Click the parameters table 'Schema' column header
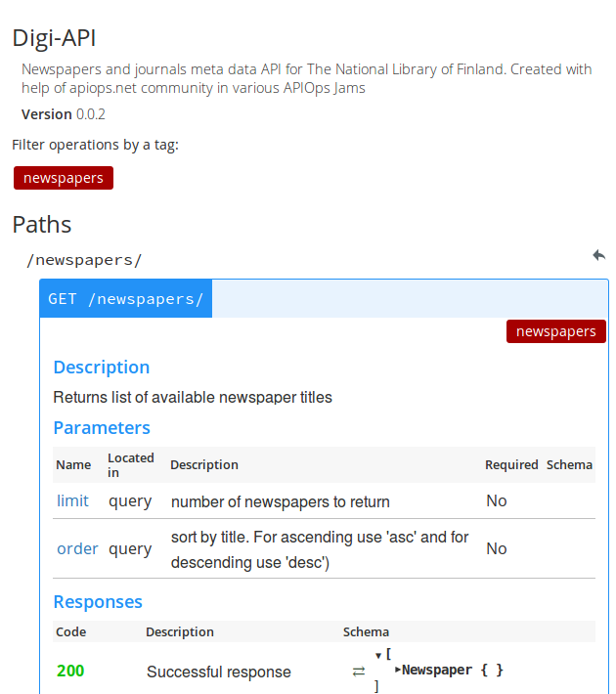Image resolution: width=616 pixels, height=694 pixels. click(569, 464)
